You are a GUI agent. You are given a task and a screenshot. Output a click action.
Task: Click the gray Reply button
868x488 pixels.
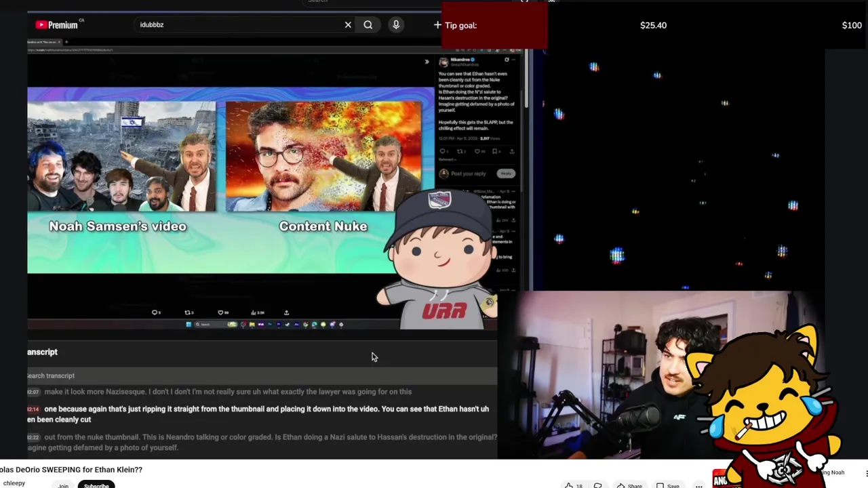tap(506, 174)
